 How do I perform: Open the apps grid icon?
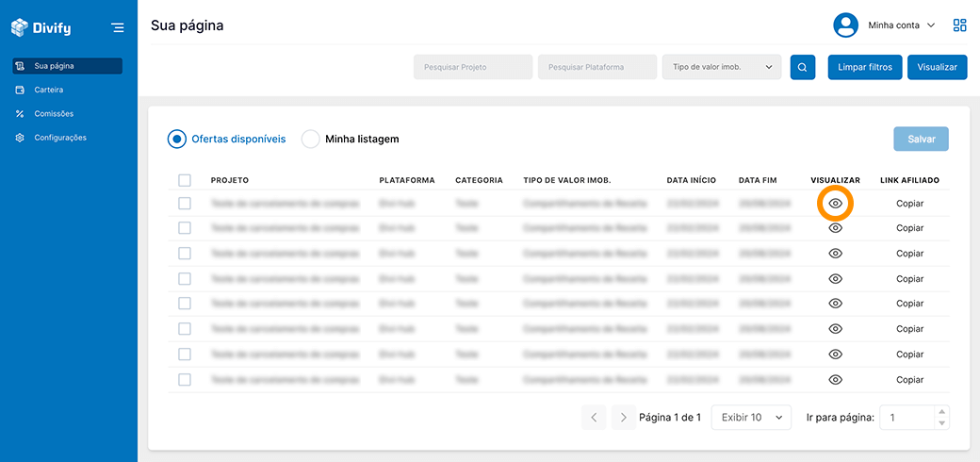[959, 25]
